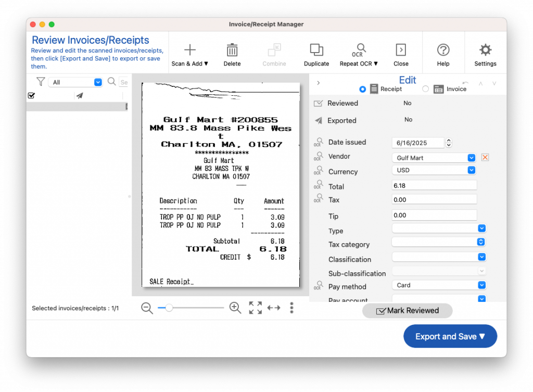This screenshot has width=533, height=392.
Task: Click in the Tip field
Action: click(435, 215)
